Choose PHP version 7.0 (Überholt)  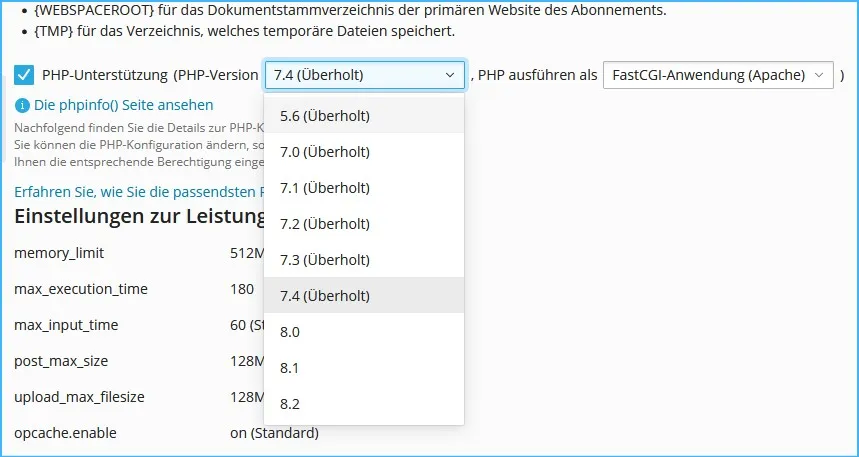tap(364, 152)
